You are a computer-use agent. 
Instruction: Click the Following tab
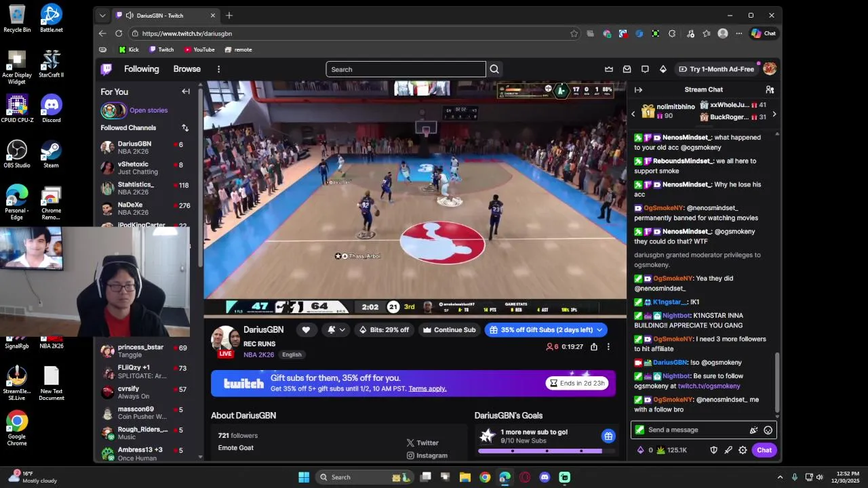point(141,69)
